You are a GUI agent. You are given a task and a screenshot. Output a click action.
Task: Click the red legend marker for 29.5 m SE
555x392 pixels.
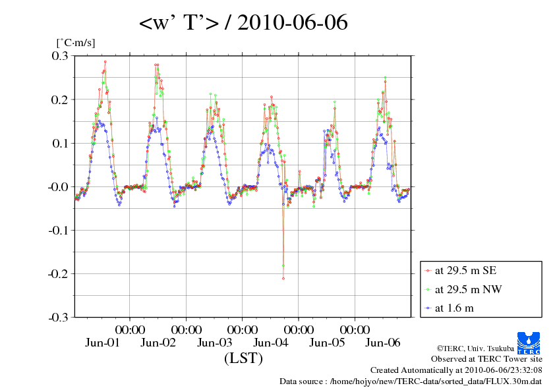point(428,271)
